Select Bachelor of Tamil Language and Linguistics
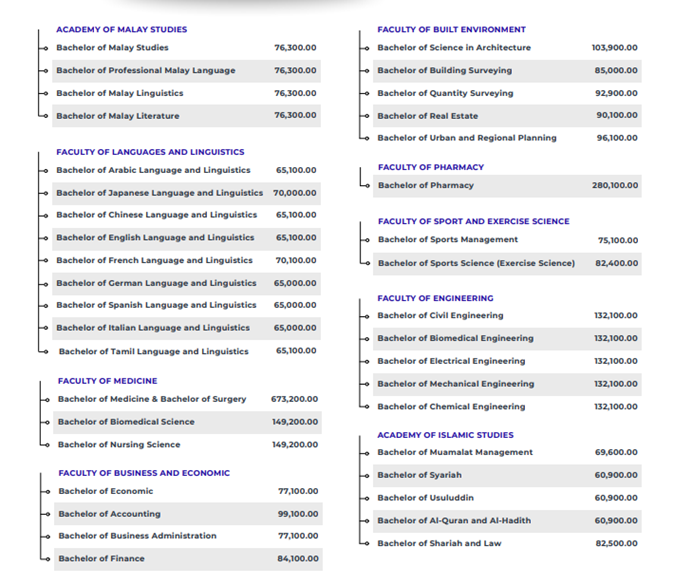The image size is (692, 586). pyautogui.click(x=154, y=352)
